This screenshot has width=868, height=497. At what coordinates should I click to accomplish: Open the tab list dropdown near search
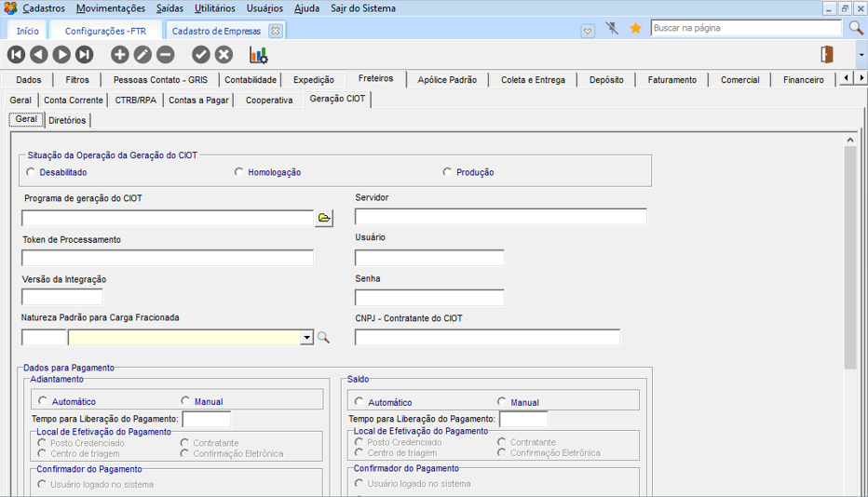point(588,31)
